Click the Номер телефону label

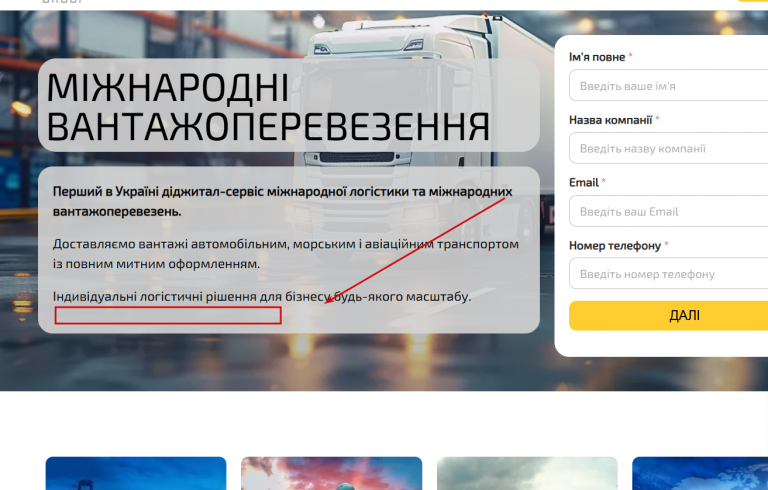click(x=615, y=245)
